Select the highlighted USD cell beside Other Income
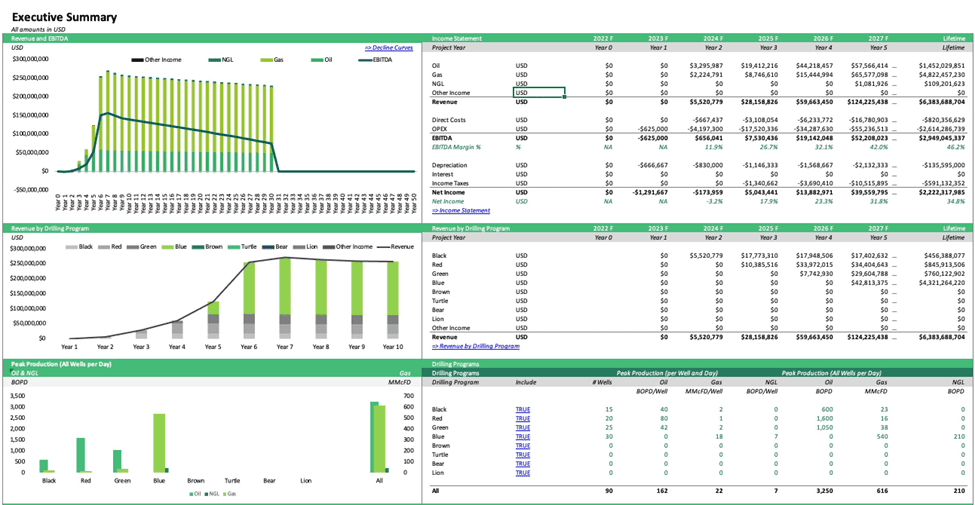 [538, 93]
